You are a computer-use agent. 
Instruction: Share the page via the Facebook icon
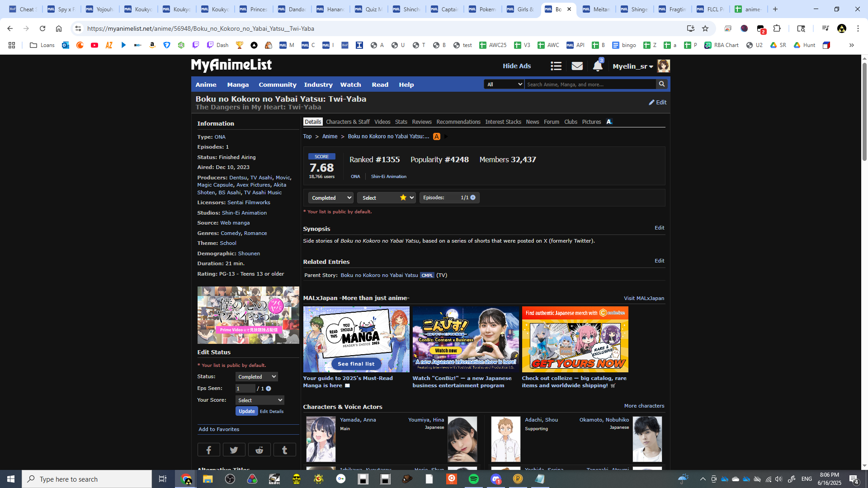(x=208, y=450)
